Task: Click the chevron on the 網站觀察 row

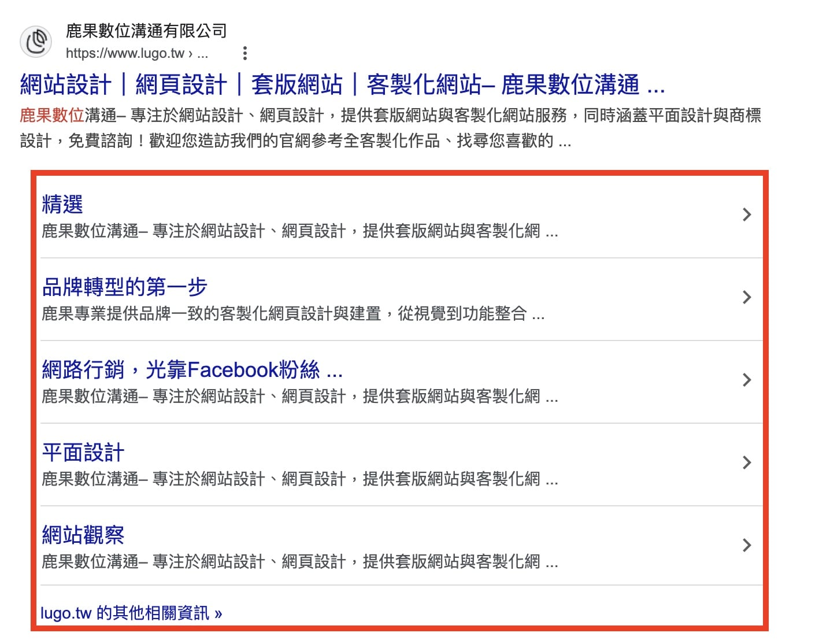Action: click(x=746, y=545)
